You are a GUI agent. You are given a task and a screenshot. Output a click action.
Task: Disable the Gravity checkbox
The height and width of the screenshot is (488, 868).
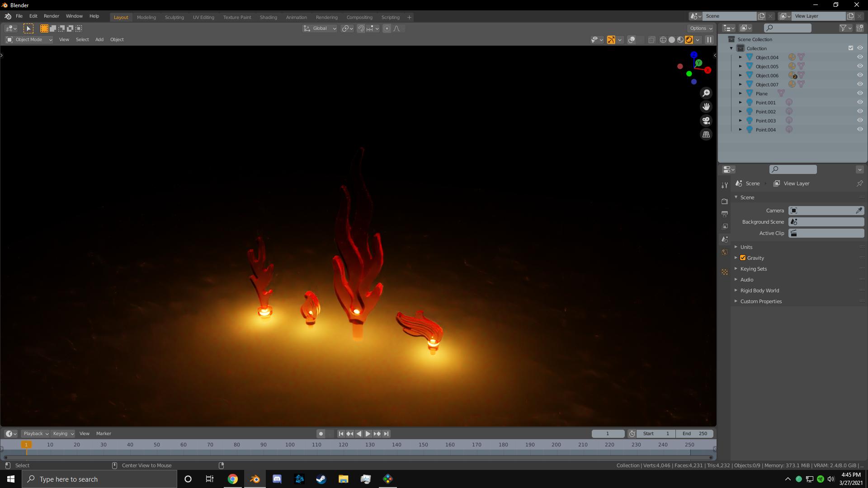coord(743,258)
